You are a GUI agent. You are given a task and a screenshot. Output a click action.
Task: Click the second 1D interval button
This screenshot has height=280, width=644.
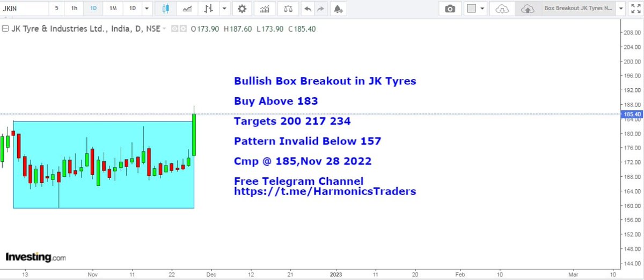tap(132, 9)
